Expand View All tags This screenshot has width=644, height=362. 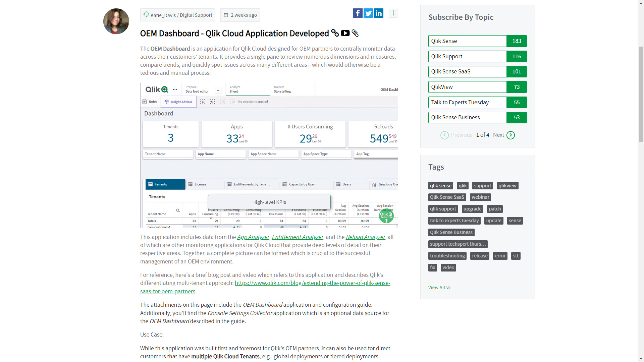439,288
